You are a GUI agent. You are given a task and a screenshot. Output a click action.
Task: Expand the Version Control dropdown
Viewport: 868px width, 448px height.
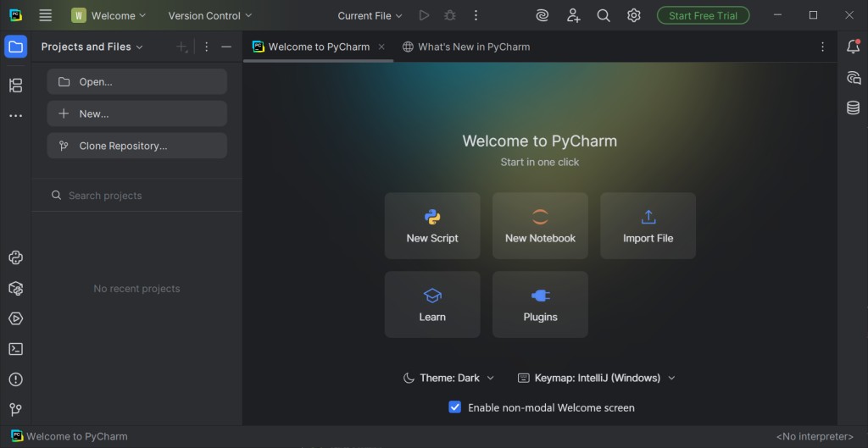coord(210,15)
